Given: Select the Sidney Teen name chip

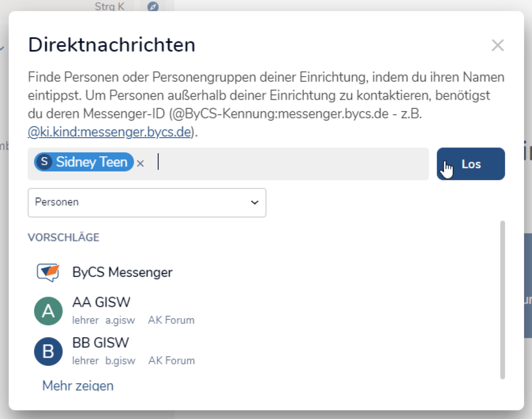Looking at the screenshot, I should point(91,162).
